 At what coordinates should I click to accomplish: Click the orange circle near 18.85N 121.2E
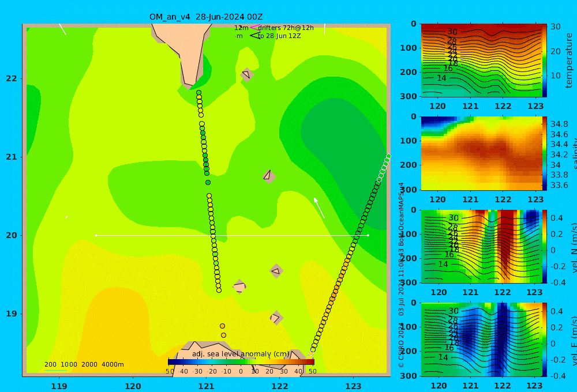[222, 326]
